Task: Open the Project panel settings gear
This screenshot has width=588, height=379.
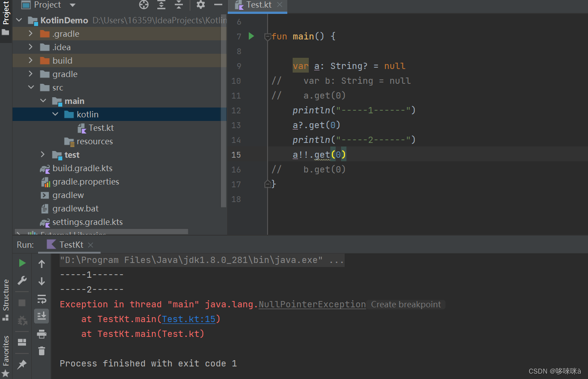Action: 201,5
